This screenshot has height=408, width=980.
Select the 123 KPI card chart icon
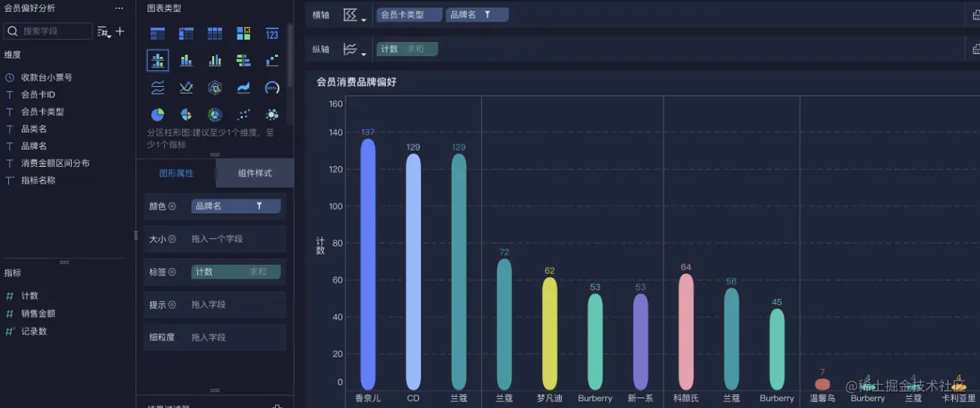272,34
